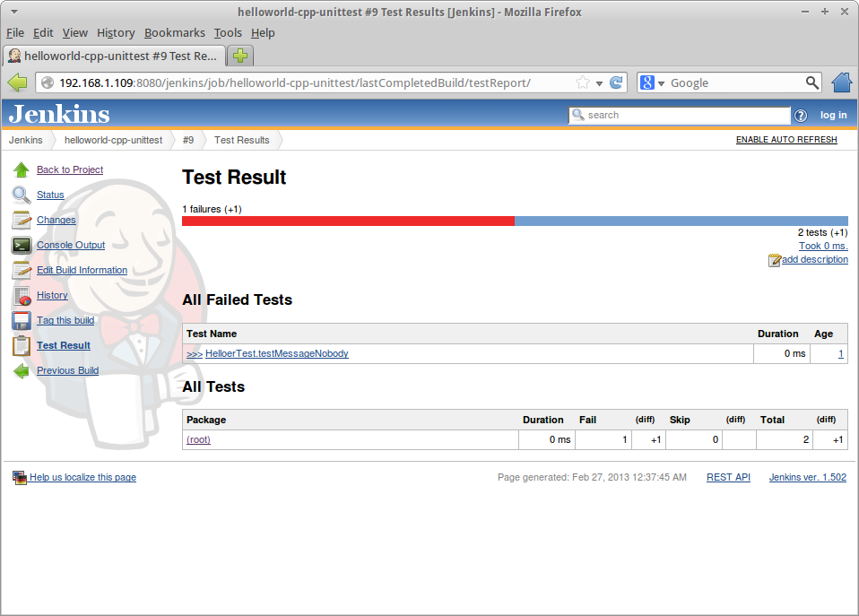Open the View menu
Viewport: 859px width, 616px height.
click(75, 33)
